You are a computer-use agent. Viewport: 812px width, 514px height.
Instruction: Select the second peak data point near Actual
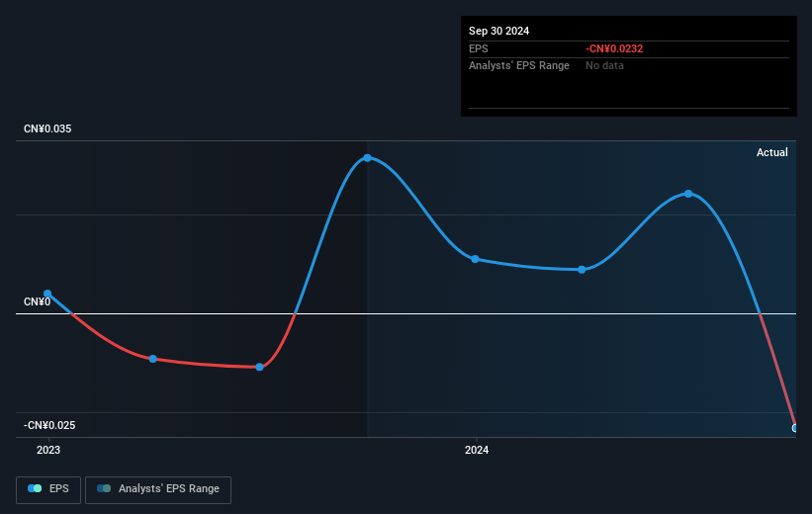(x=688, y=194)
